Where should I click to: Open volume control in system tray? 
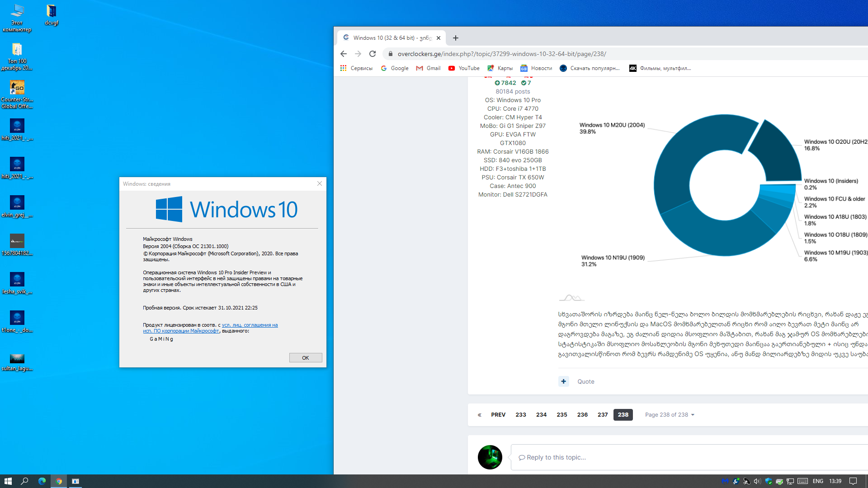pos(757,481)
